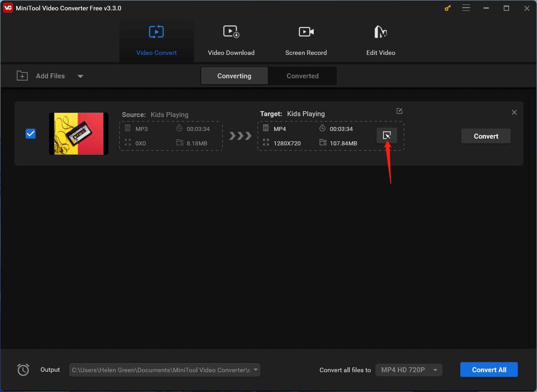Click the Source: Kids Playing name
537x392 pixels.
(155, 115)
